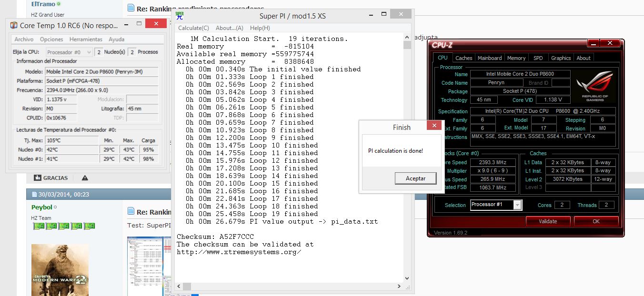644x296 pixels.
Task: Close the unresponsive Core Temp window
Action: [156, 23]
